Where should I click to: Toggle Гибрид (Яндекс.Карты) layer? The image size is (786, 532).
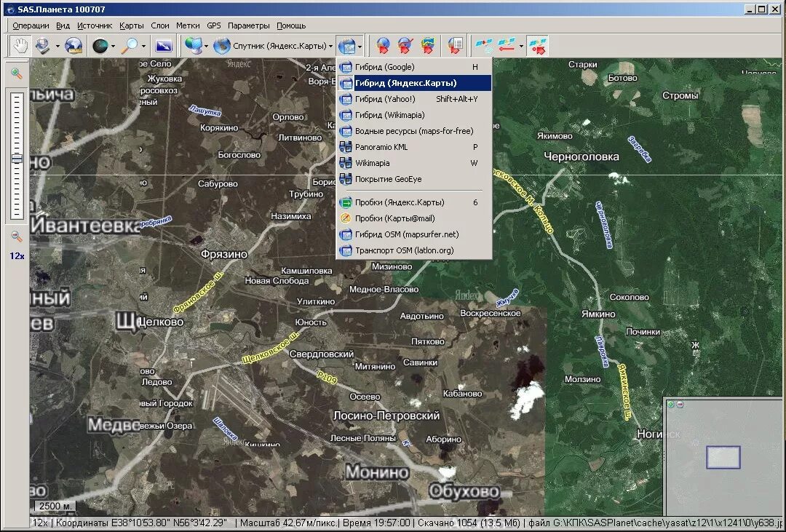[414, 83]
